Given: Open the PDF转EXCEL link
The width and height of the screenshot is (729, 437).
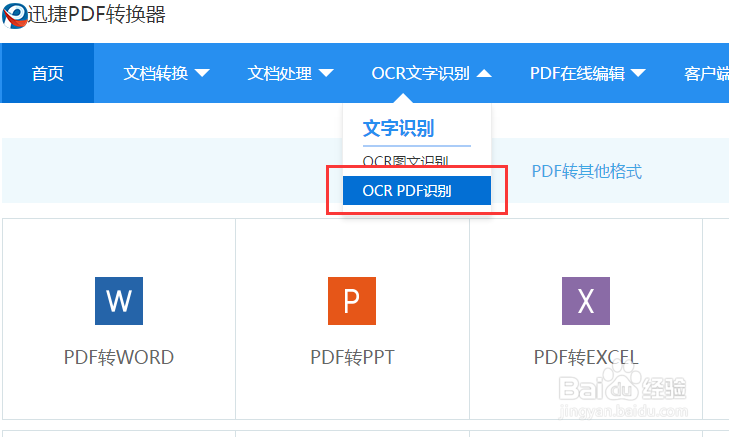Looking at the screenshot, I should (586, 357).
